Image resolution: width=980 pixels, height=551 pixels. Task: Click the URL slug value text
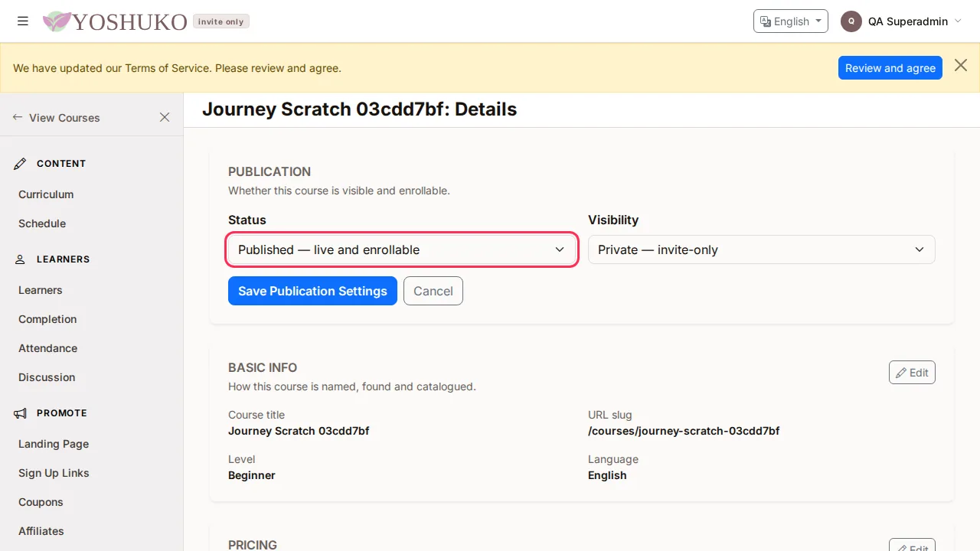684,431
